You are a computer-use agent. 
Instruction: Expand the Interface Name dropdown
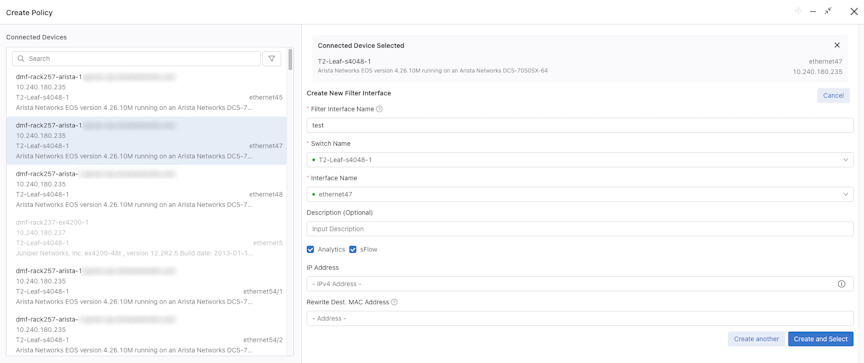pyautogui.click(x=580, y=194)
